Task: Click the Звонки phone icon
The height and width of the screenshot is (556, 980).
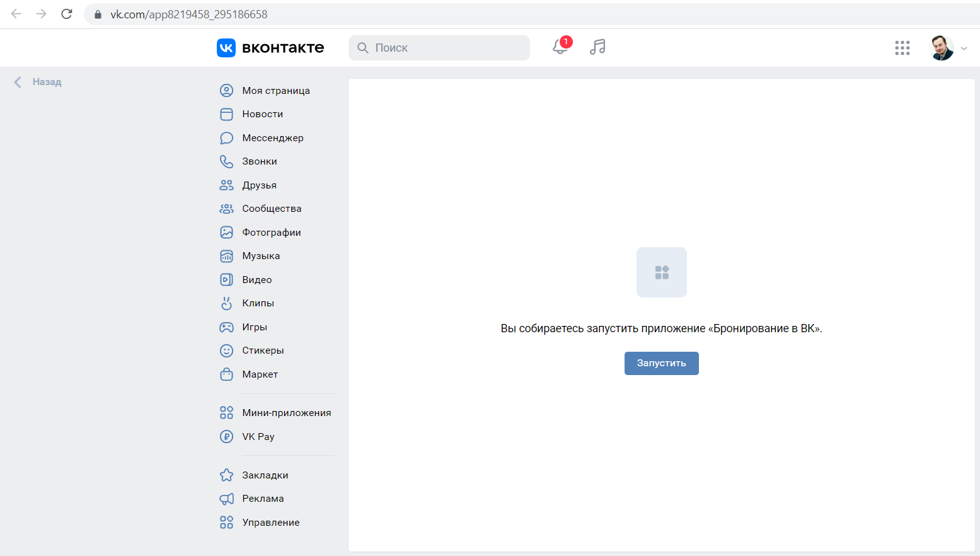Action: (226, 161)
